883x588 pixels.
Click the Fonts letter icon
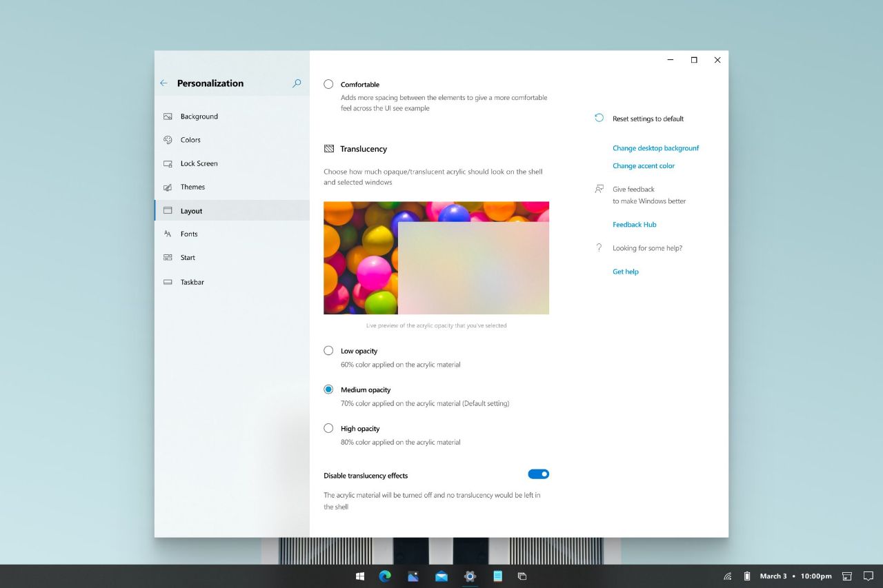click(x=168, y=234)
